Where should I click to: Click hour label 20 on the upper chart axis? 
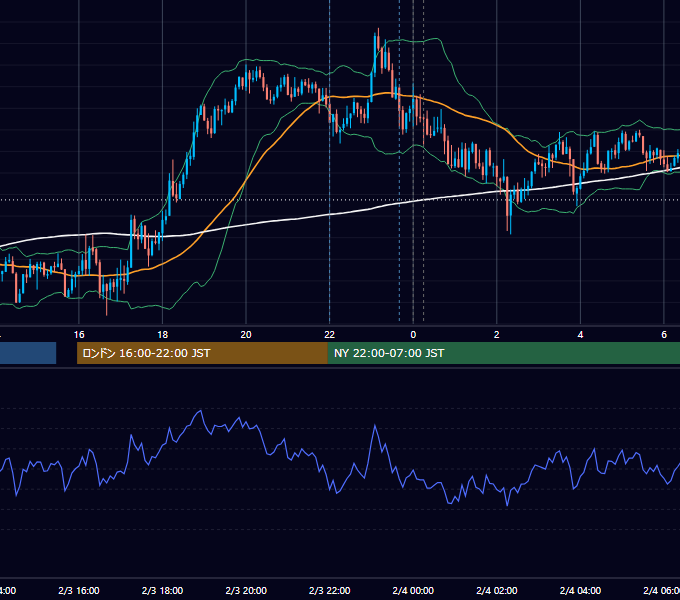point(246,335)
